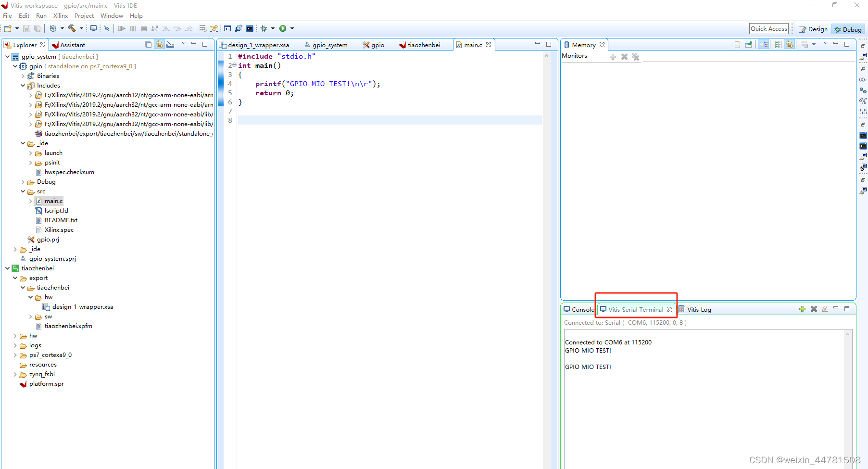
Task: Expand the ps7_cortexa9_0 folder
Action: 15,355
